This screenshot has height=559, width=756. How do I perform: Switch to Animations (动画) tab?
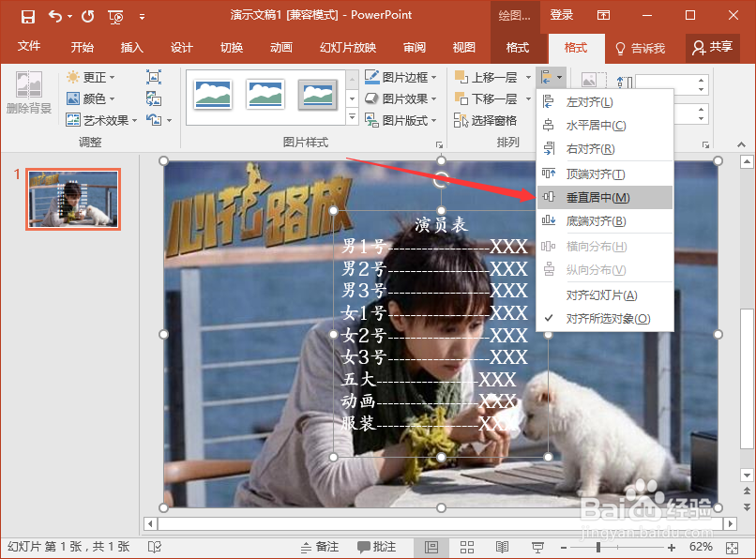tap(281, 48)
